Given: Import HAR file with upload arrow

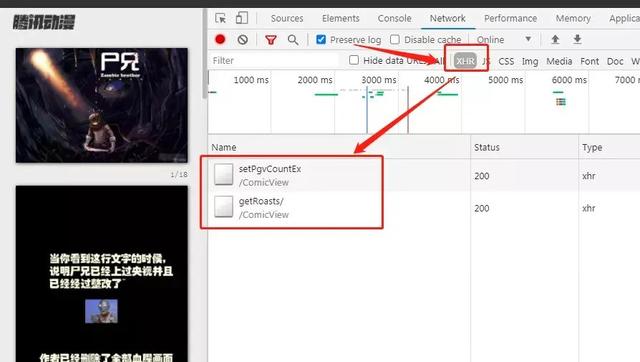Looking at the screenshot, I should click(x=555, y=40).
